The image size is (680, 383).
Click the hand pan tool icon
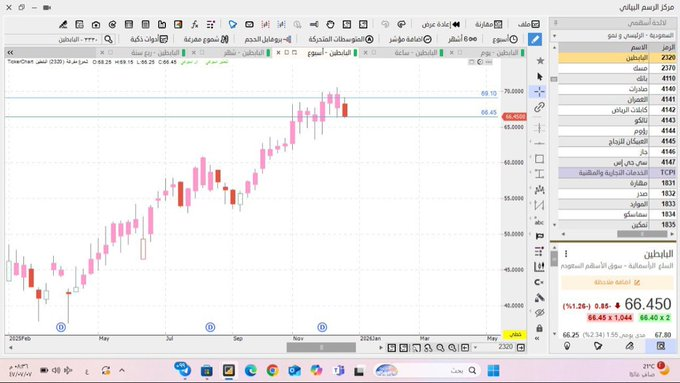[330, 24]
